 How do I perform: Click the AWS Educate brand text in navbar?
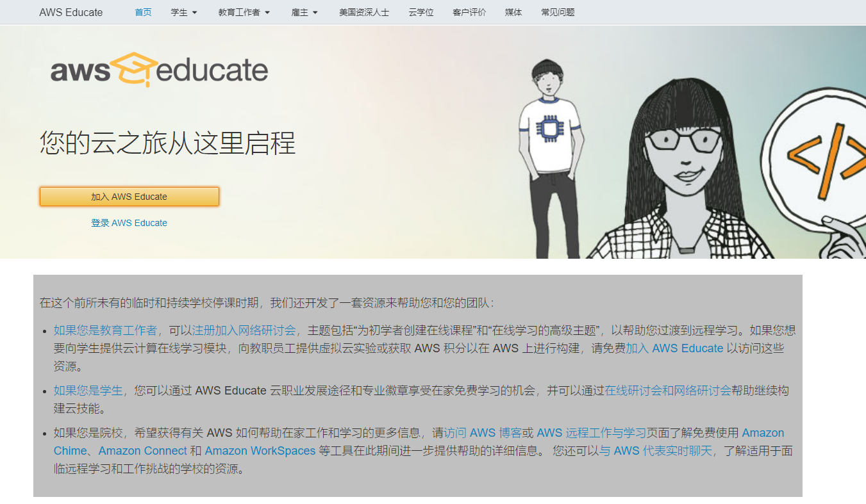click(71, 12)
